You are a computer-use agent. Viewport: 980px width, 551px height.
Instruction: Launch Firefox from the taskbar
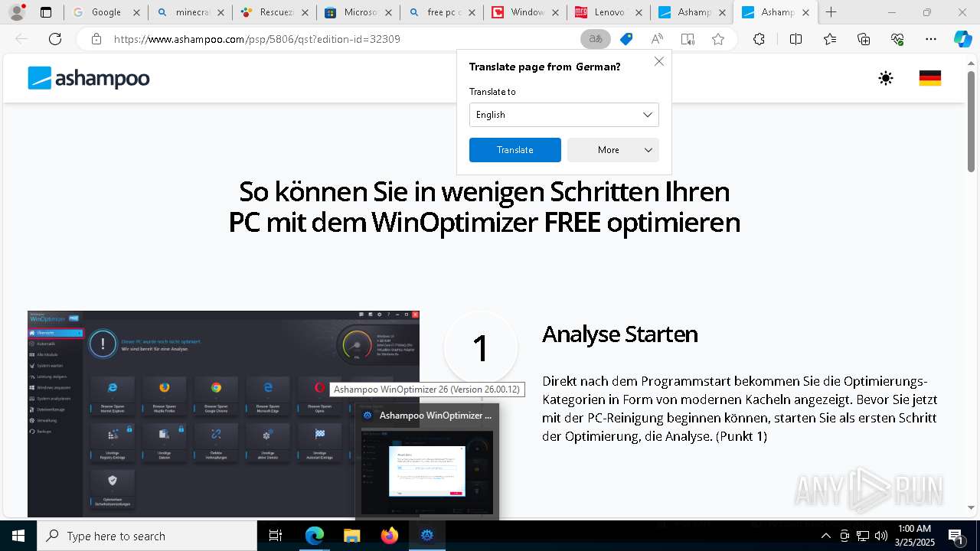[x=390, y=536]
